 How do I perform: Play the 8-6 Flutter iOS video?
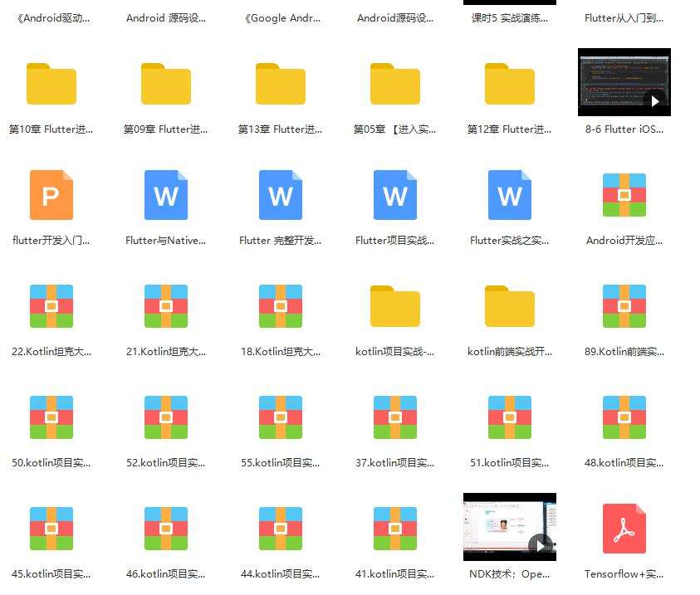point(624,83)
